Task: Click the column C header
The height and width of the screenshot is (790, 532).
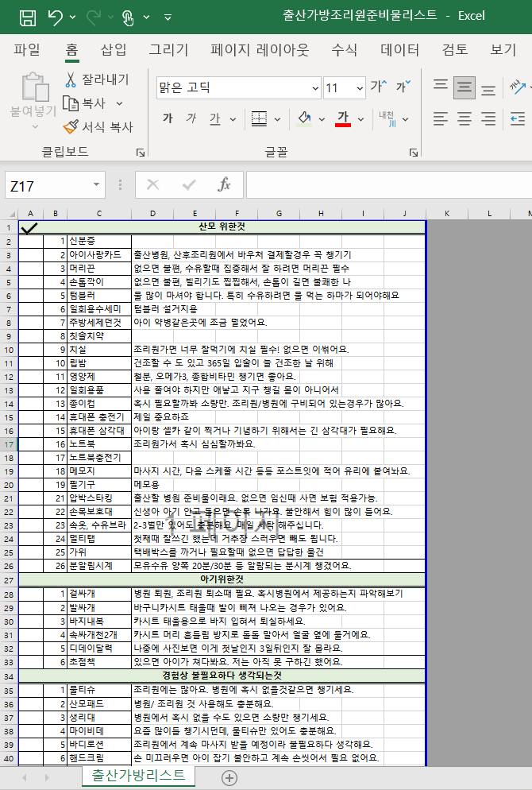Action: (x=99, y=214)
